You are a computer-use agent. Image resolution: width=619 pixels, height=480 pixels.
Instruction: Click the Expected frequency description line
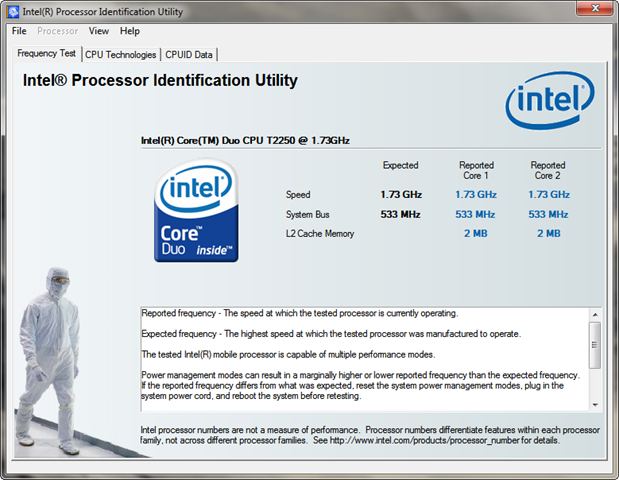point(331,334)
